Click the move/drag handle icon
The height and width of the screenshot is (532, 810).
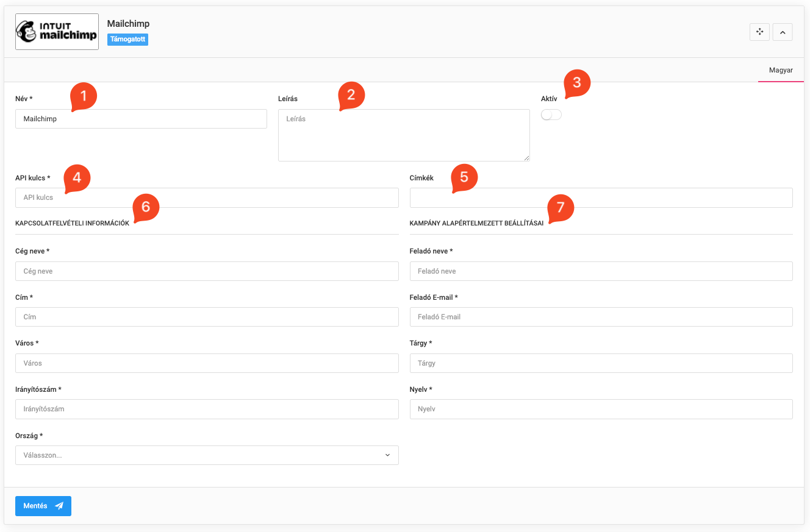tap(759, 32)
